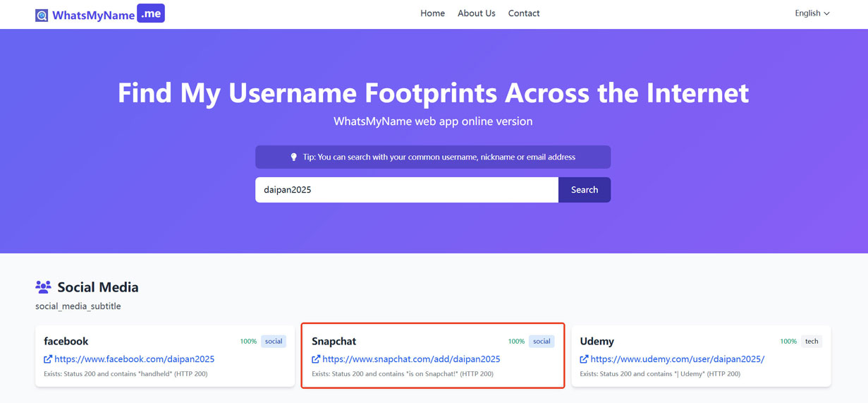868x403 pixels.
Task: Open the English language dropdown
Action: 812,13
